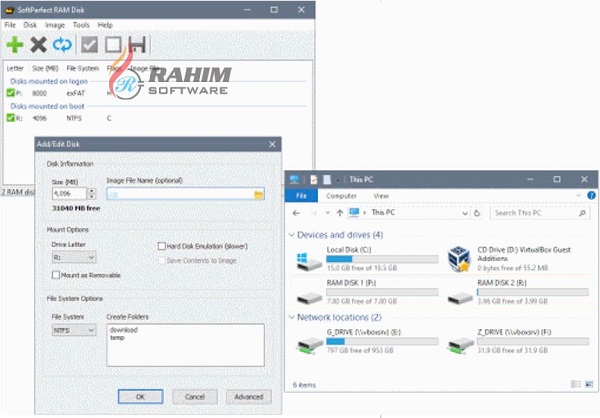Click the blue Remount arrows icon
This screenshot has height=418, width=600.
(x=62, y=45)
